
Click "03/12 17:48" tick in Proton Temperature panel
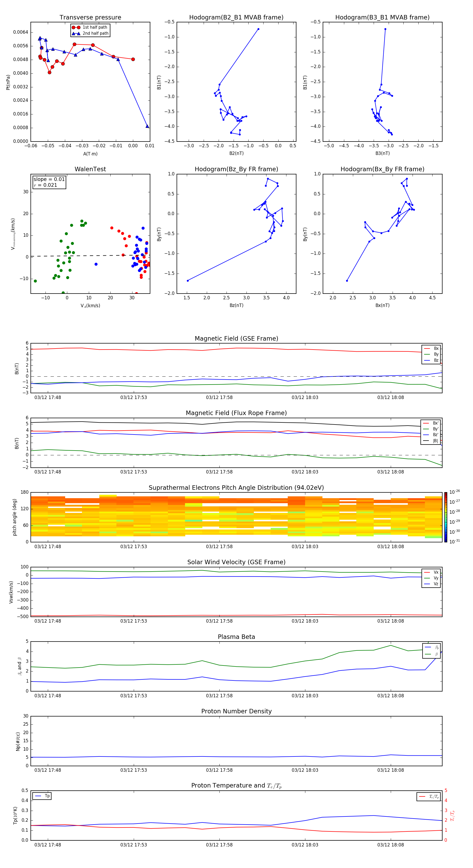(x=48, y=845)
